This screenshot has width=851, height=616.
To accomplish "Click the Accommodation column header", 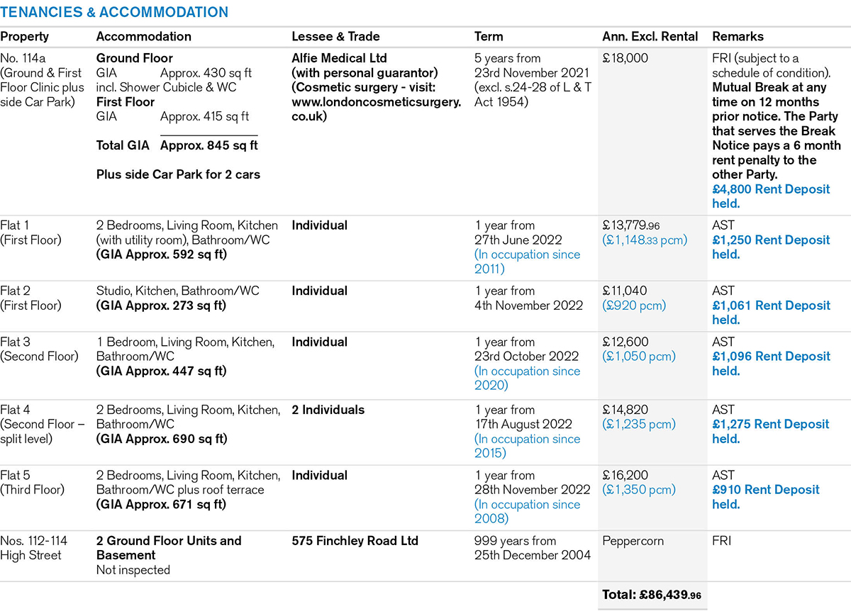I will 144,36.
